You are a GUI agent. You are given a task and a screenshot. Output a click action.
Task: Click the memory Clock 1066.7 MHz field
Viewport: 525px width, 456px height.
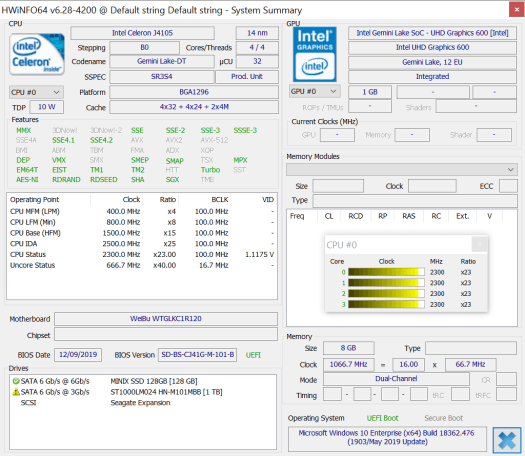(349, 365)
